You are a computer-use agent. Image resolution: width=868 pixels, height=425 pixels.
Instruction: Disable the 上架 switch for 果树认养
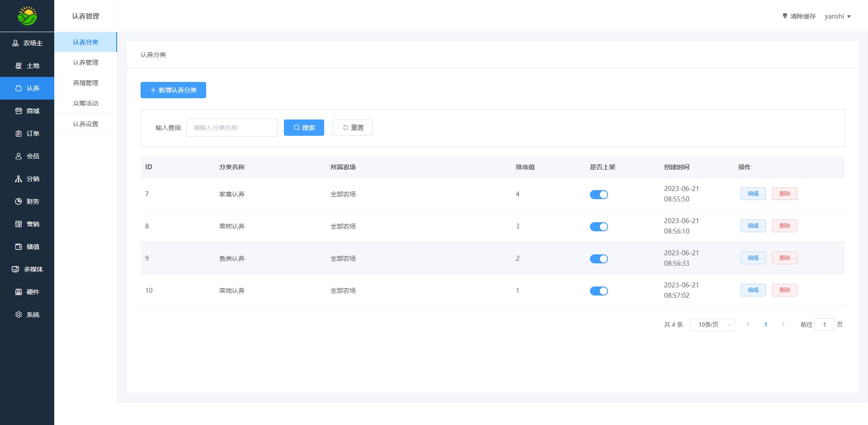click(x=599, y=227)
